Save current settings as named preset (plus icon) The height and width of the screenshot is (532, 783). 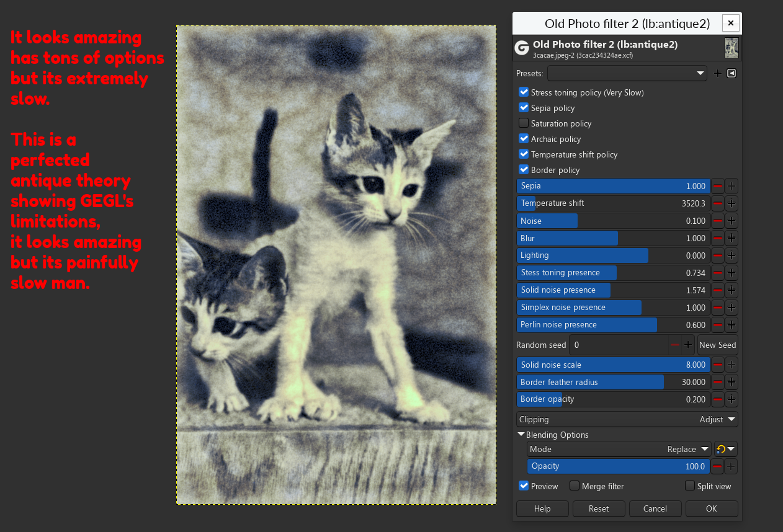(718, 73)
